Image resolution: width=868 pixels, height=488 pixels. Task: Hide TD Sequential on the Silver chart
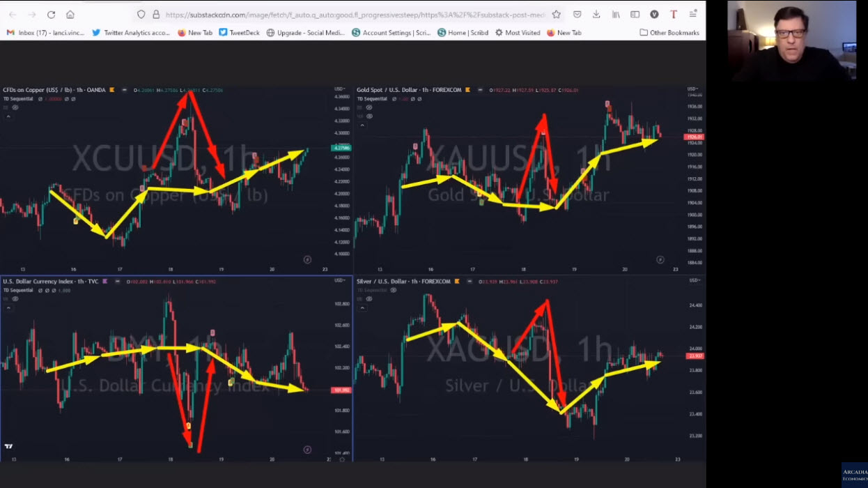[393, 290]
